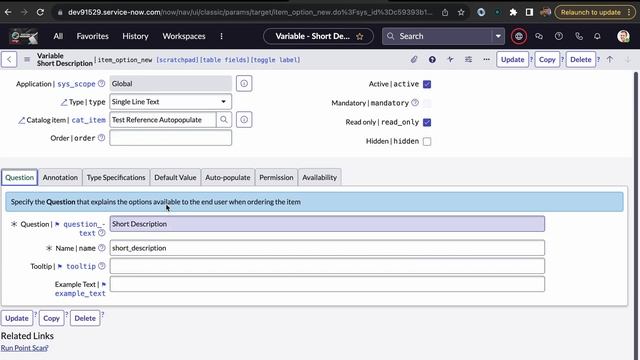The height and width of the screenshot is (360, 640).
Task: Open attachments paperclip icon
Action: pyautogui.click(x=414, y=60)
